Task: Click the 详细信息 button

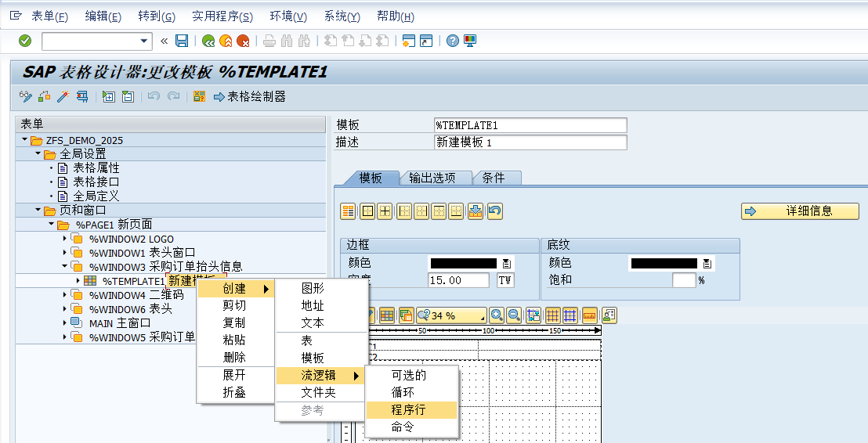Action: point(800,211)
